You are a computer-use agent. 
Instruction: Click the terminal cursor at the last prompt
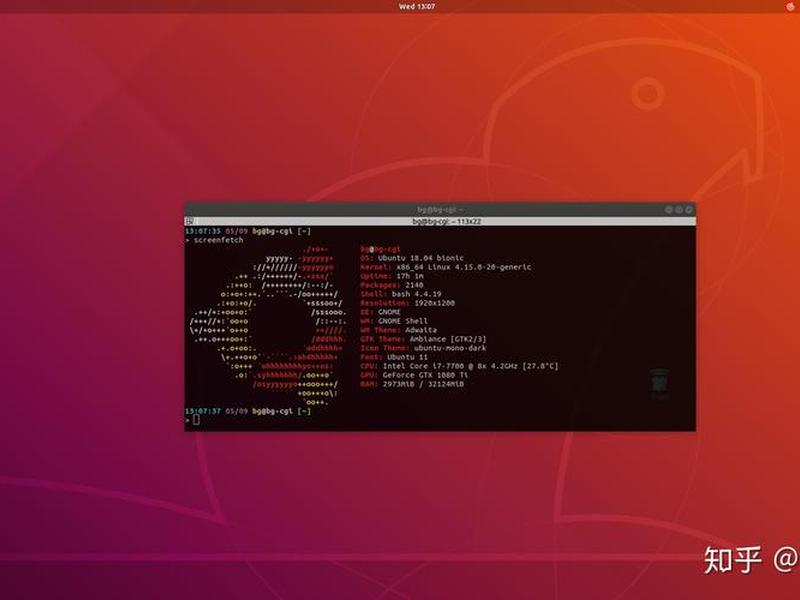pyautogui.click(x=196, y=420)
